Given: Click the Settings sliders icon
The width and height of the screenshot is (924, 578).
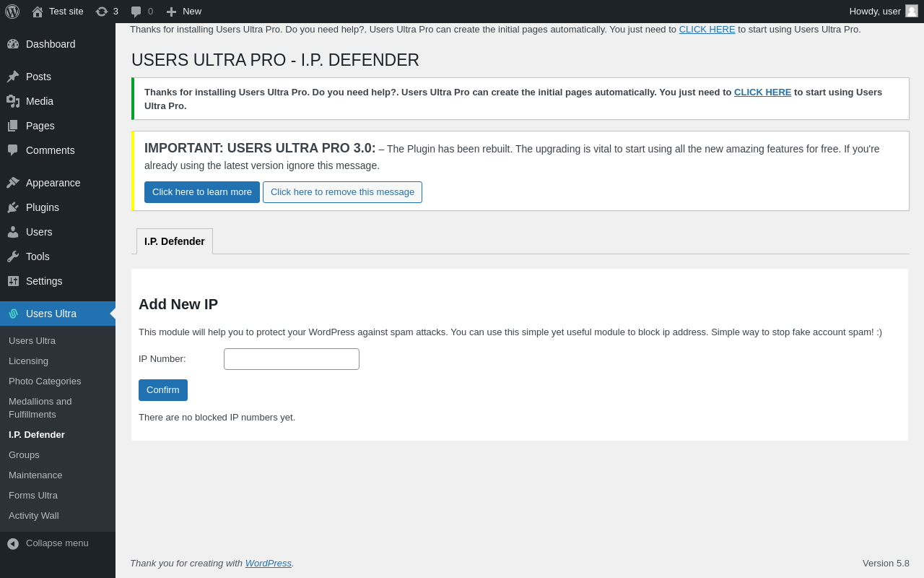Looking at the screenshot, I should pos(13,281).
